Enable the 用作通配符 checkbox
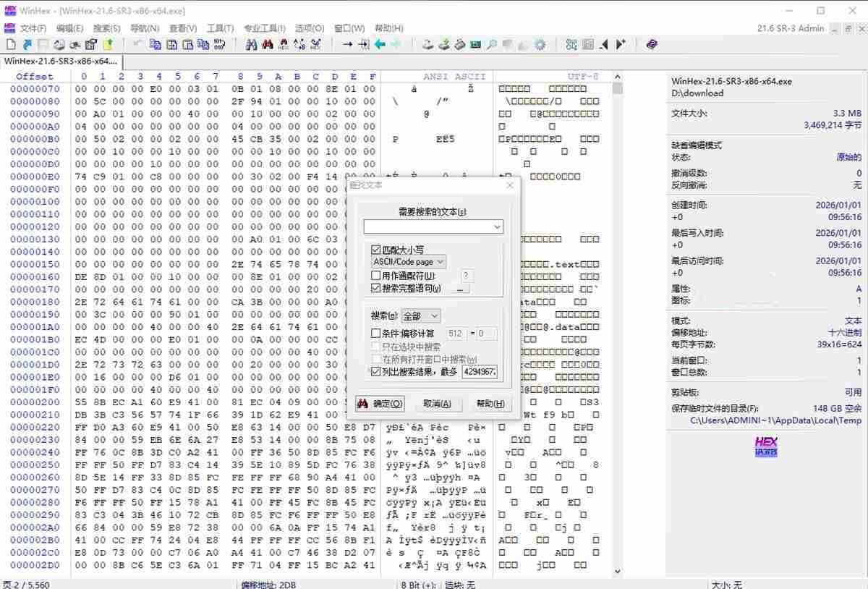The width and height of the screenshot is (868, 589). [x=375, y=276]
